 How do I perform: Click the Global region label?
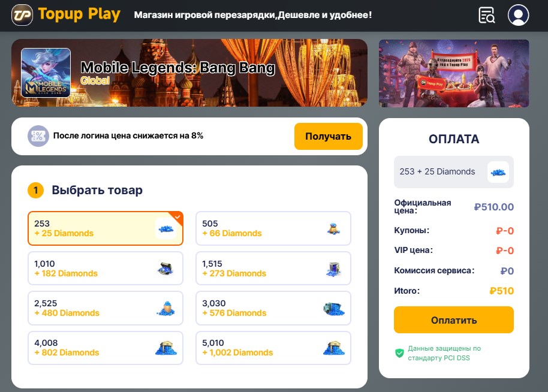point(95,81)
